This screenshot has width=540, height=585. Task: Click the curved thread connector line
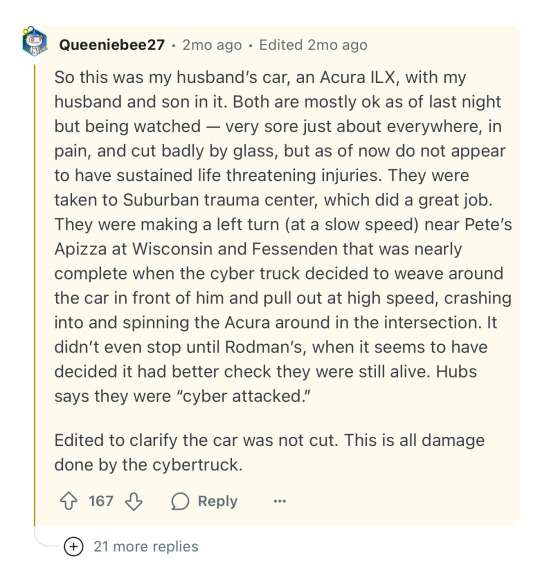tap(46, 537)
